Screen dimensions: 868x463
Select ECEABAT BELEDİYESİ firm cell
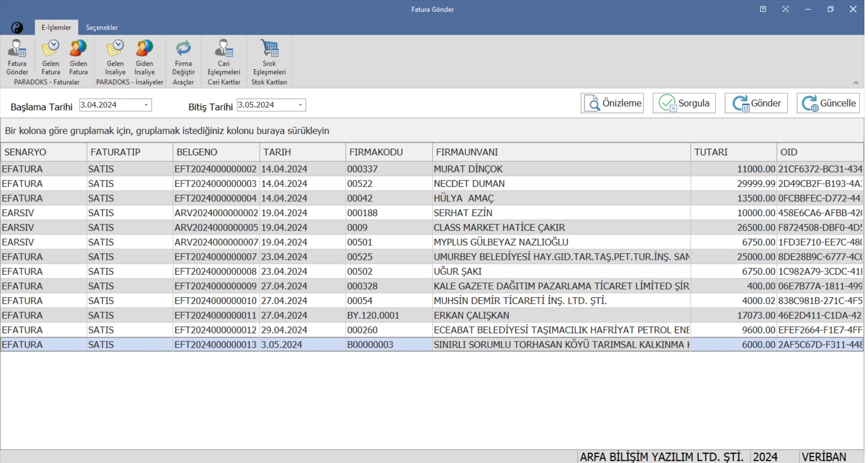[561, 330]
